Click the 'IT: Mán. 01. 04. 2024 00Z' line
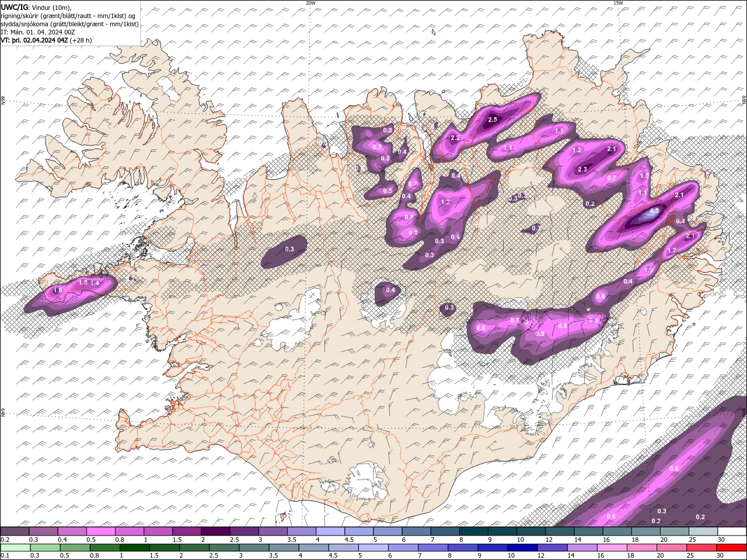 click(x=39, y=32)
